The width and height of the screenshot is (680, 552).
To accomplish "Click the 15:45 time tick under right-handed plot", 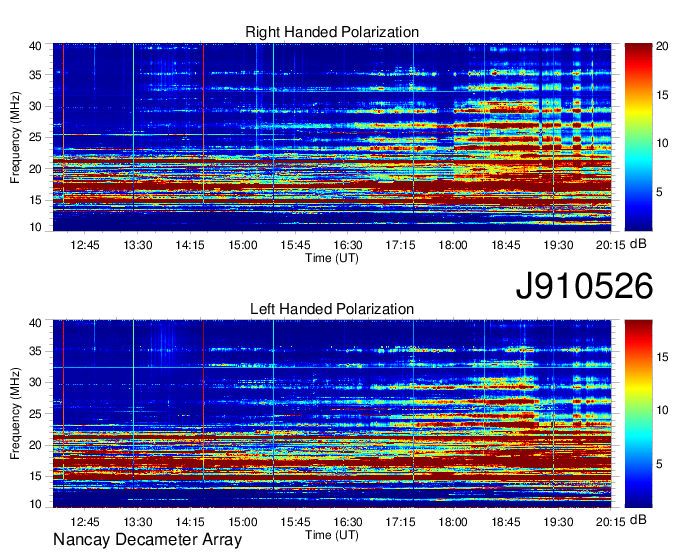I will (295, 245).
